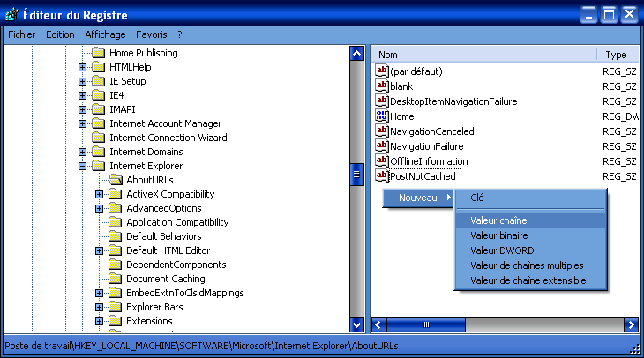Expand the Default HTML Editor key
Image resolution: width=644 pixels, height=358 pixels.
pos(100,250)
